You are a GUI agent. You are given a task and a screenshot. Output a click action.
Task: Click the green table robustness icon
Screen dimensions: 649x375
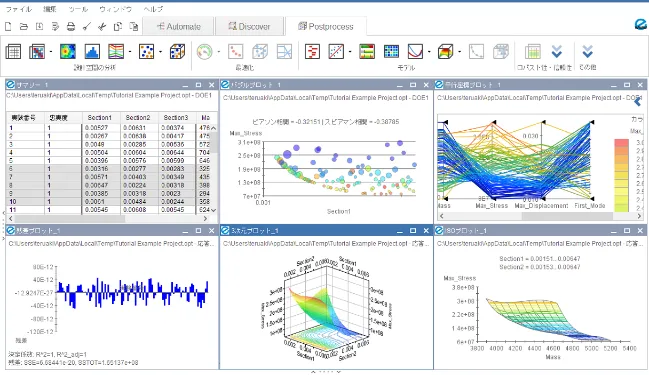[533, 52]
